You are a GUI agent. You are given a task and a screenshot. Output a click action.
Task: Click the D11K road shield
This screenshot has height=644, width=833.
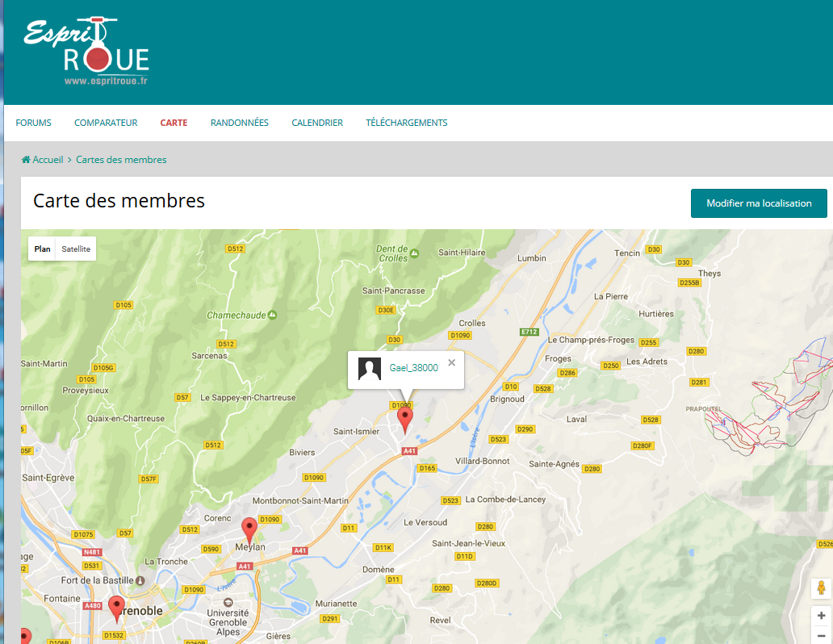(x=383, y=547)
